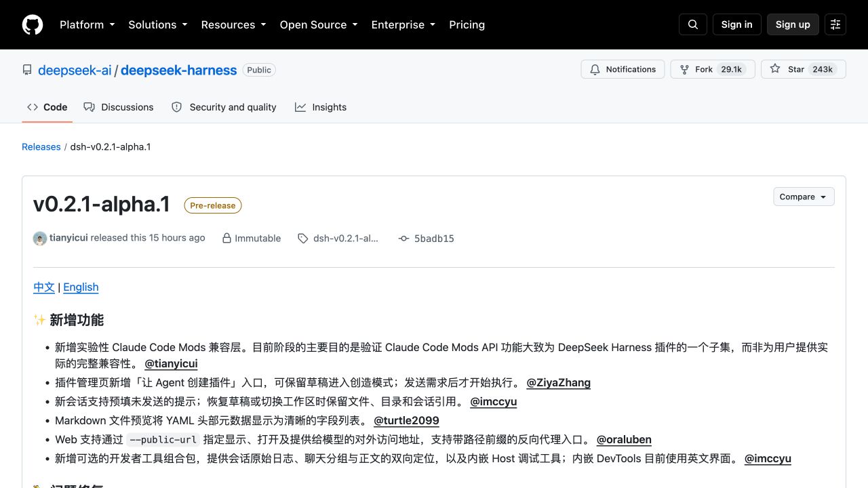
Task: Open the appearance settings icon beside Sign up
Action: [835, 24]
